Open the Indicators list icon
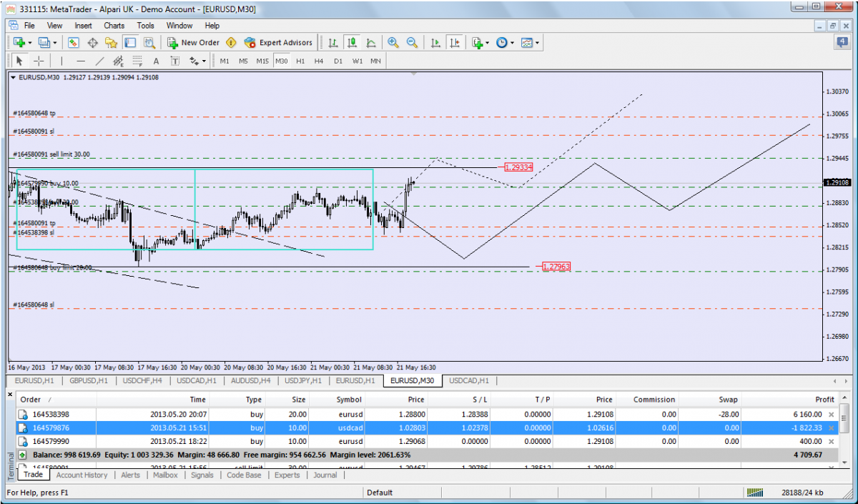Image resolution: width=858 pixels, height=504 pixels. click(x=477, y=43)
